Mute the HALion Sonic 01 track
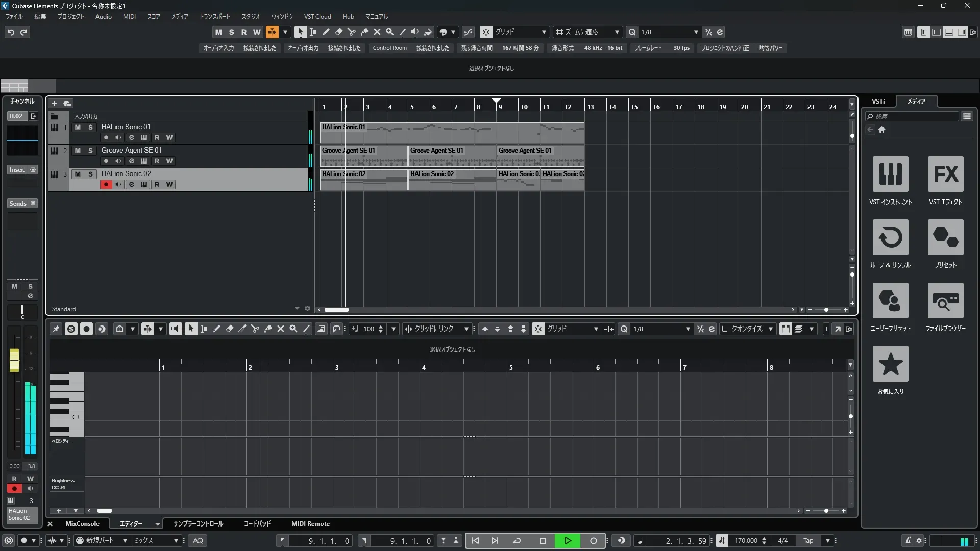This screenshot has width=980, height=551. coord(78,127)
